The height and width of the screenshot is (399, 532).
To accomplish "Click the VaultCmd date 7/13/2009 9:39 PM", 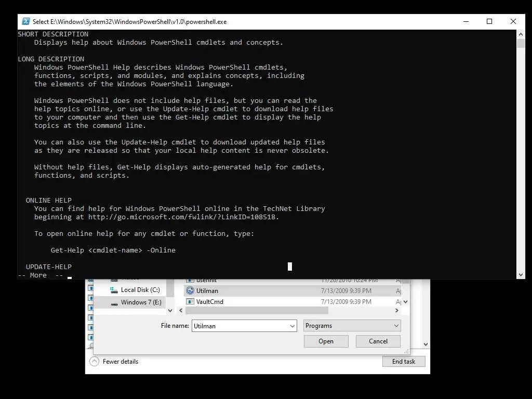I will (x=346, y=302).
